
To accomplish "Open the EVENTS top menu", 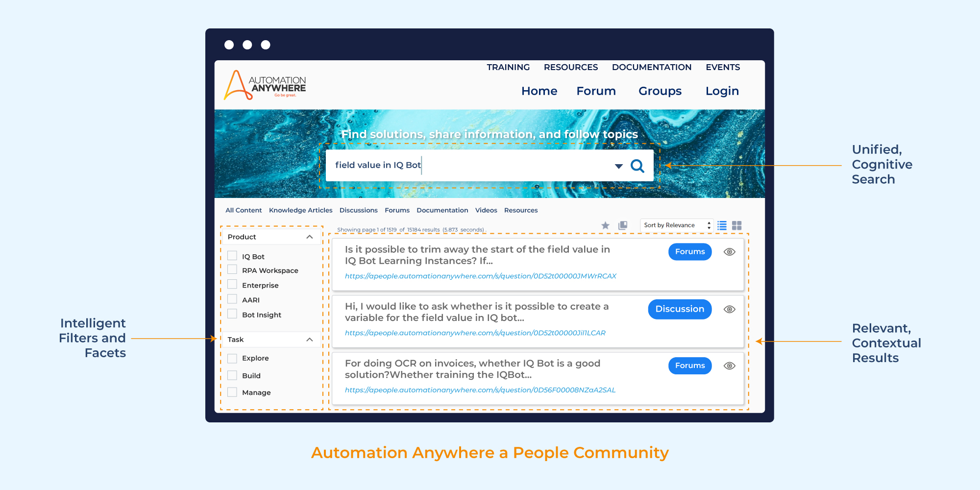I will tap(723, 67).
